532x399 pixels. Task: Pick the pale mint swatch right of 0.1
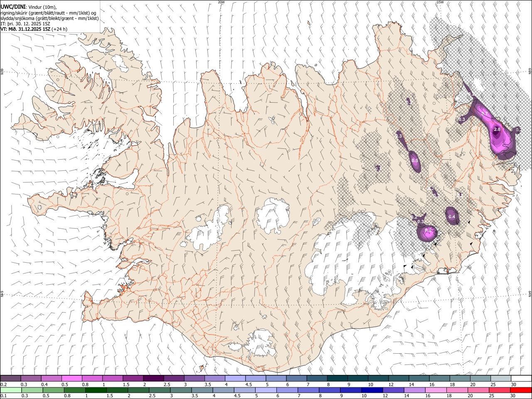pyautogui.click(x=11, y=390)
